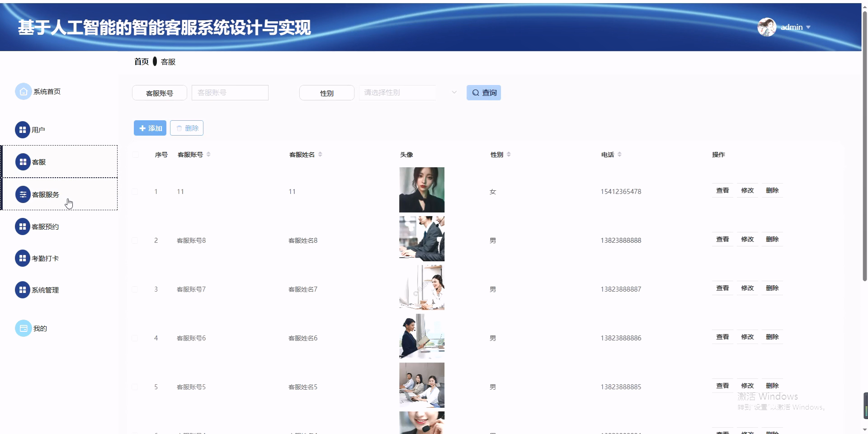868x434 pixels.
Task: Check the checkbox for 客服账号5 row
Action: (x=135, y=387)
